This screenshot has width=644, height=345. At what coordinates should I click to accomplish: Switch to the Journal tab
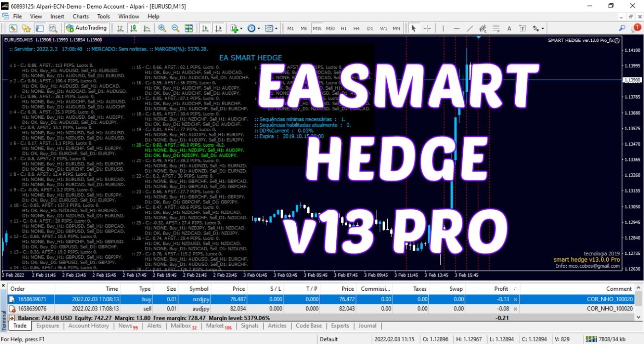(368, 326)
